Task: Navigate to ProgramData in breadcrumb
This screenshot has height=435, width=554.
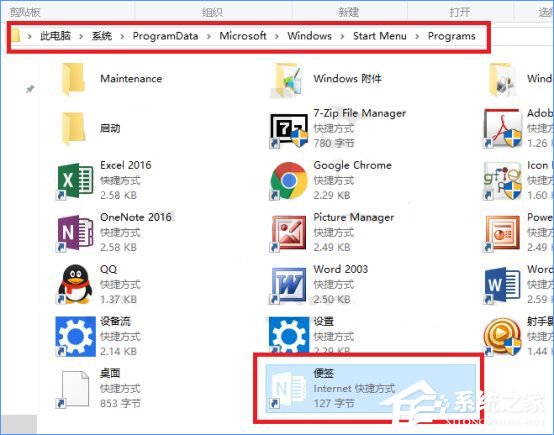Action: [165, 36]
